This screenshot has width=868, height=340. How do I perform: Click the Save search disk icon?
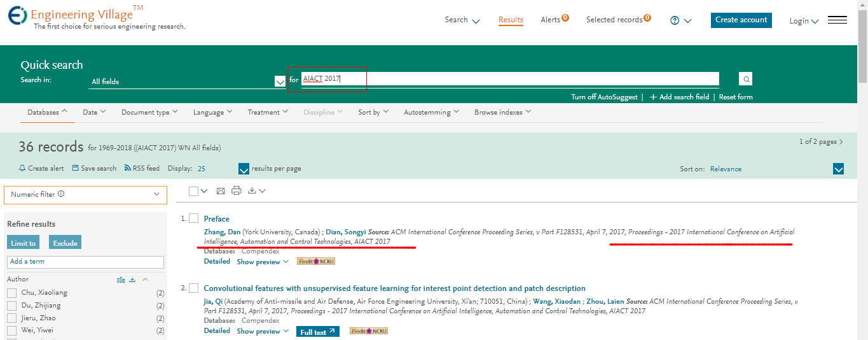point(75,168)
